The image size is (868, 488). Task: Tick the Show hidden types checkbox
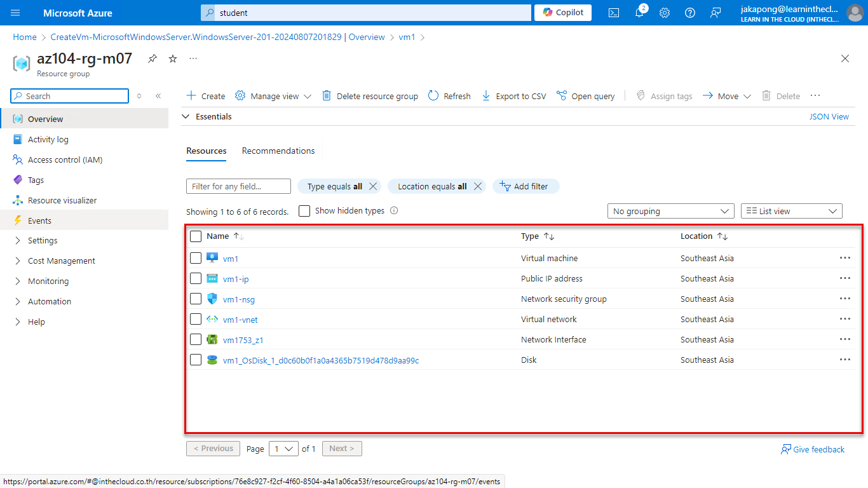pos(304,211)
